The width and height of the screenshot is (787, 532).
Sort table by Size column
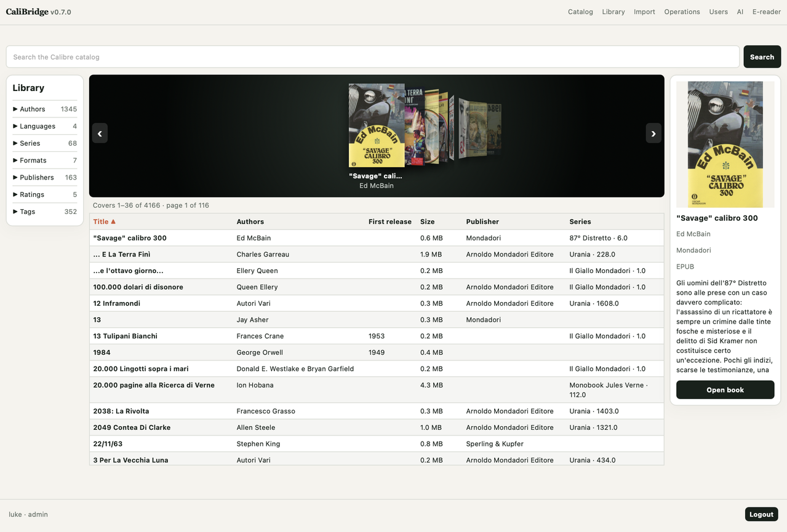pyautogui.click(x=428, y=221)
